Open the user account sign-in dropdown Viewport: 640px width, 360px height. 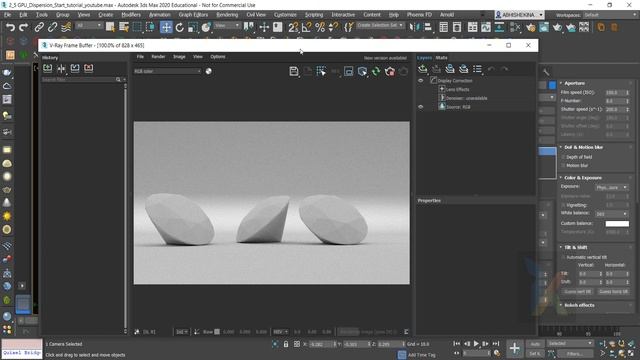519,15
